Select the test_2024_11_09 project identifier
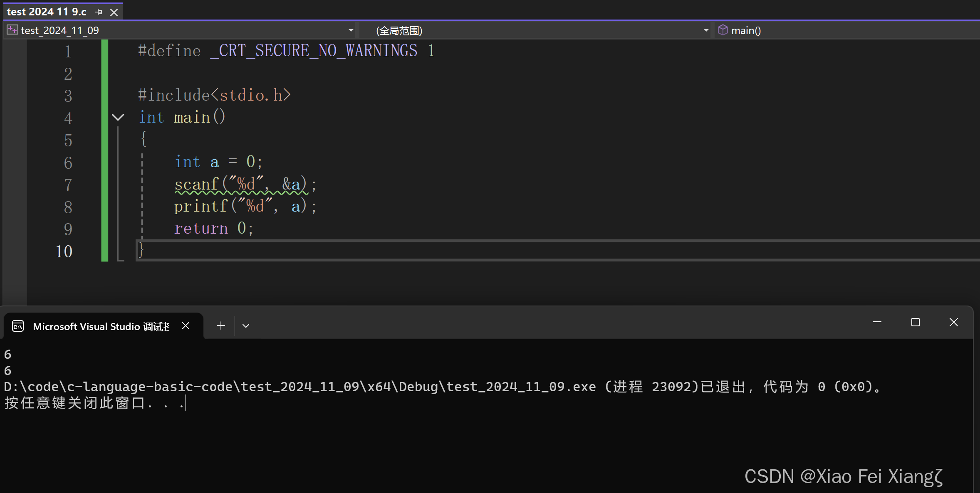 click(57, 30)
